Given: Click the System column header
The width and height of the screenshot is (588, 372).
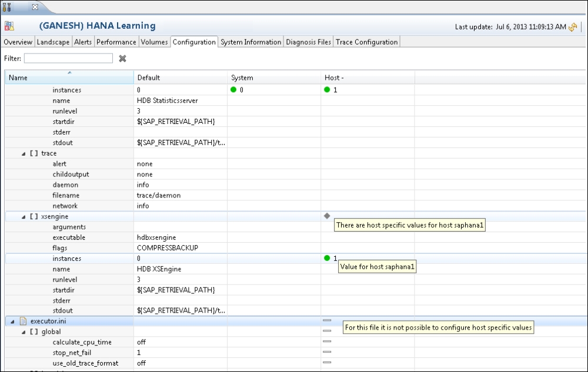Looking at the screenshot, I should pyautogui.click(x=274, y=78).
